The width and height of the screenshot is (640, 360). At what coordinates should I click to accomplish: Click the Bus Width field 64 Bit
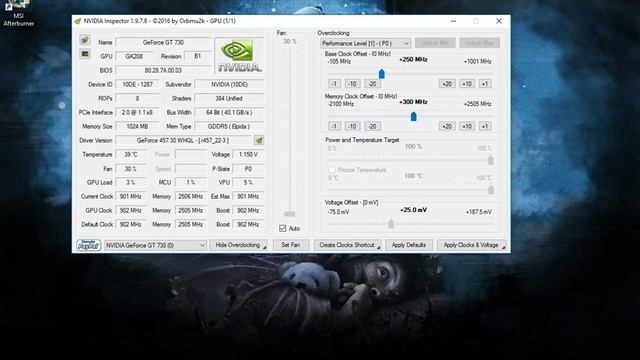tap(229, 112)
